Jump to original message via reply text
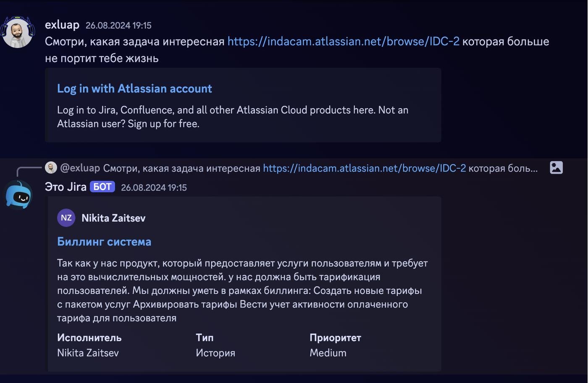Viewport: 588px width, 383px height. tap(181, 168)
